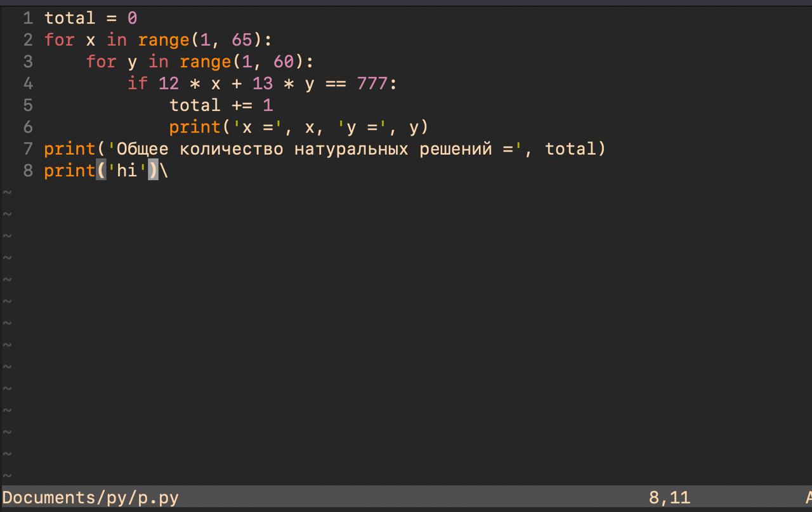Click variable y on line 3
The width and height of the screenshot is (812, 512).
132,63
